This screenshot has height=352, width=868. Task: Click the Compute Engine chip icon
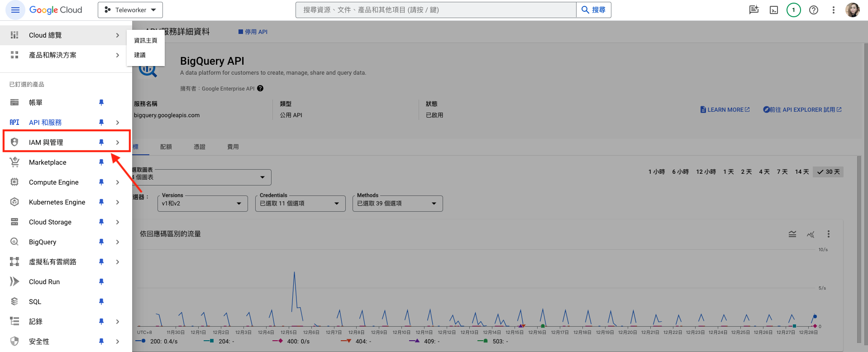(x=14, y=182)
